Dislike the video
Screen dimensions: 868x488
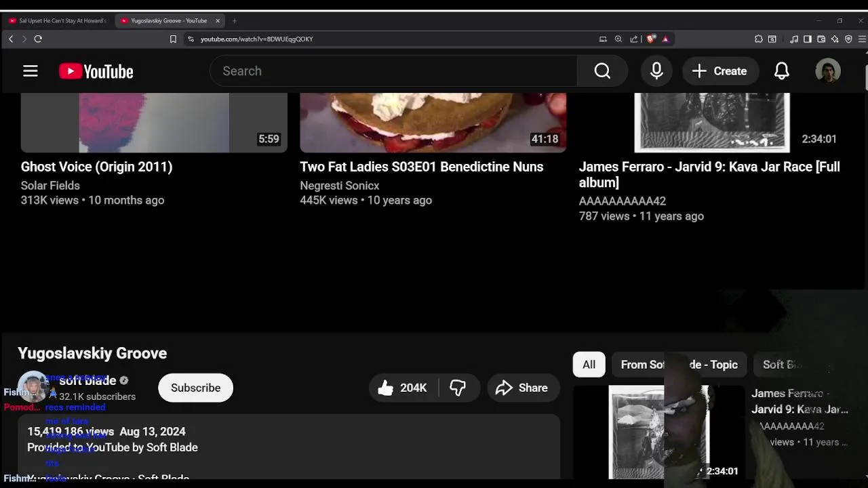(458, 388)
